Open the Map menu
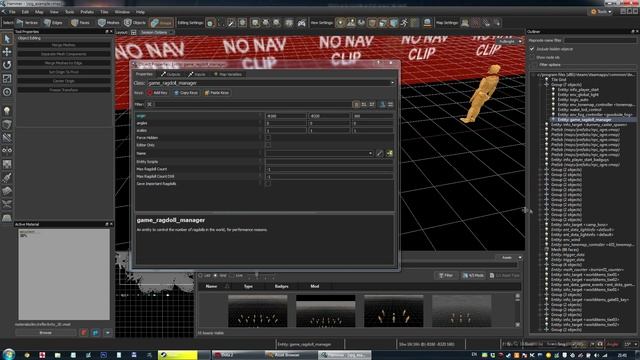Screen dimensions: 640x360 pyautogui.click(x=39, y=12)
